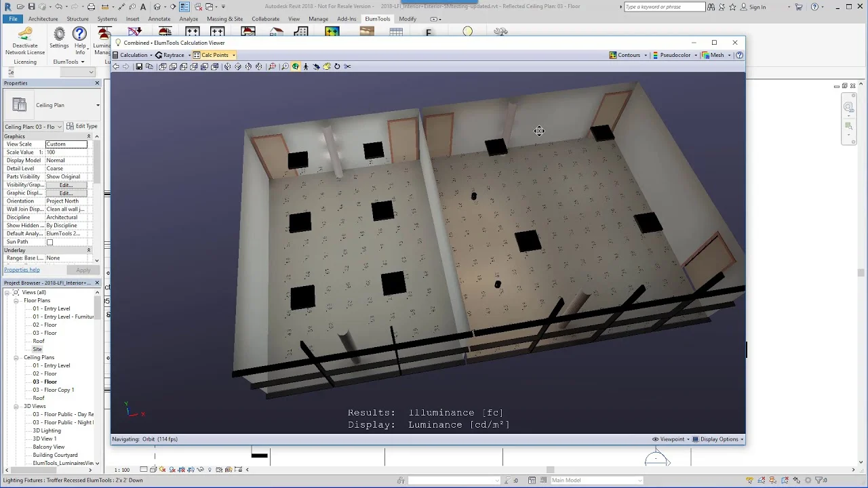The width and height of the screenshot is (868, 488).
Task: Click the search keyword input field
Action: pyautogui.click(x=665, y=7)
